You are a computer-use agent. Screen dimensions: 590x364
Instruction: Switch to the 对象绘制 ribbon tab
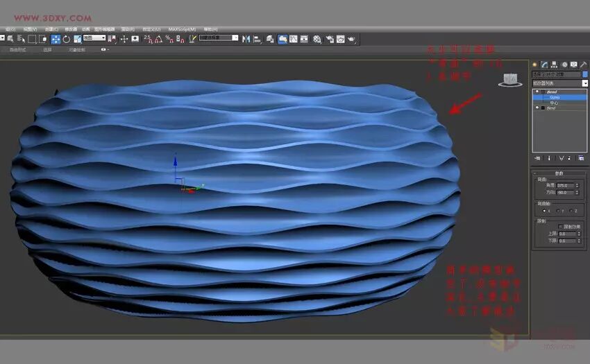click(x=77, y=50)
